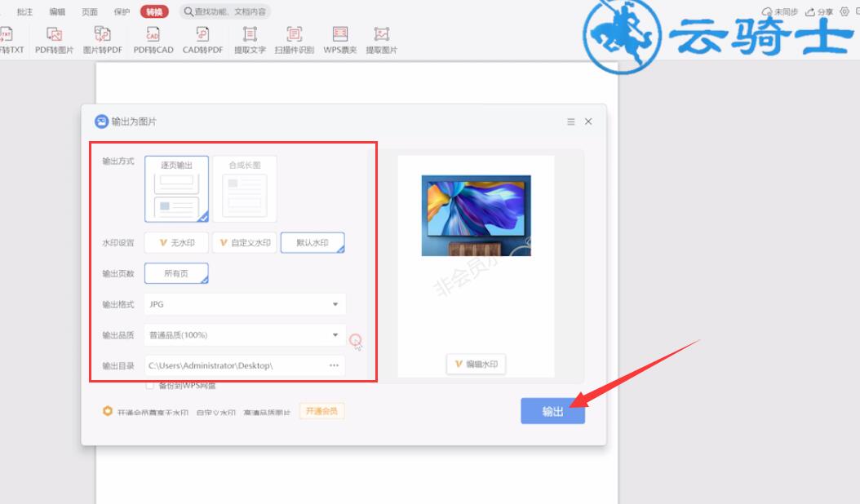
Task: Click the PDF转图片 tool icon
Action: 54,34
